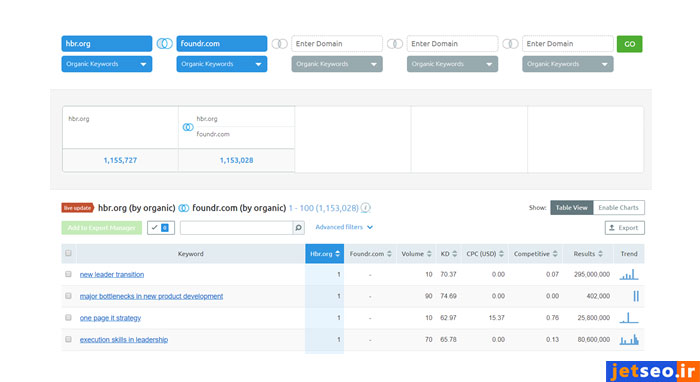Click the foundr.com domain input field
This screenshot has height=382, width=700.
[x=222, y=44]
